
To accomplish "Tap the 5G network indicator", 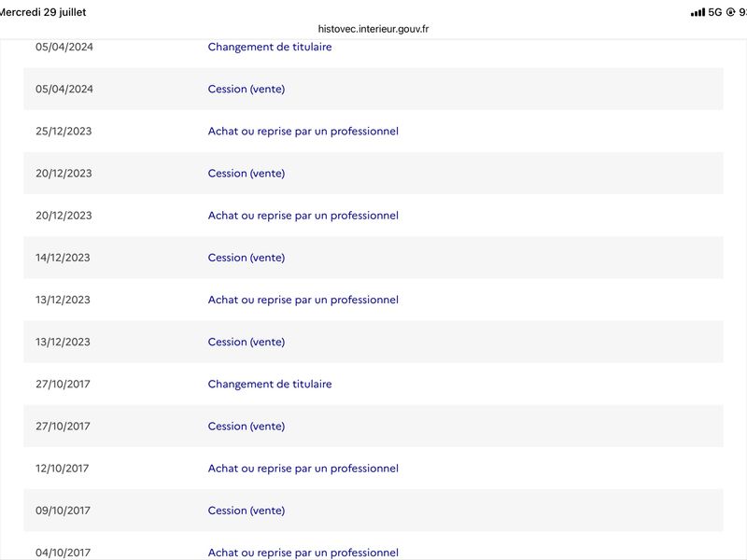I will (x=715, y=12).
